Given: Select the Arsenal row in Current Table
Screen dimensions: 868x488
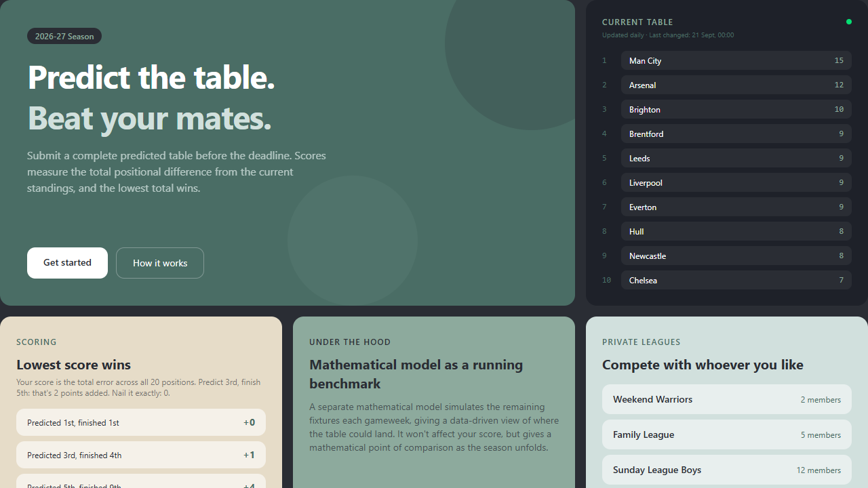Looking at the screenshot, I should [736, 85].
